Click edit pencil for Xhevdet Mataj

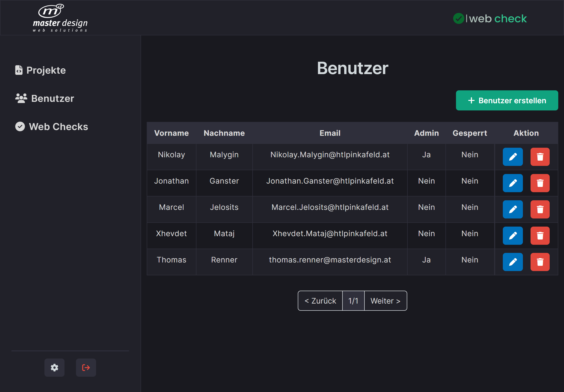click(512, 235)
